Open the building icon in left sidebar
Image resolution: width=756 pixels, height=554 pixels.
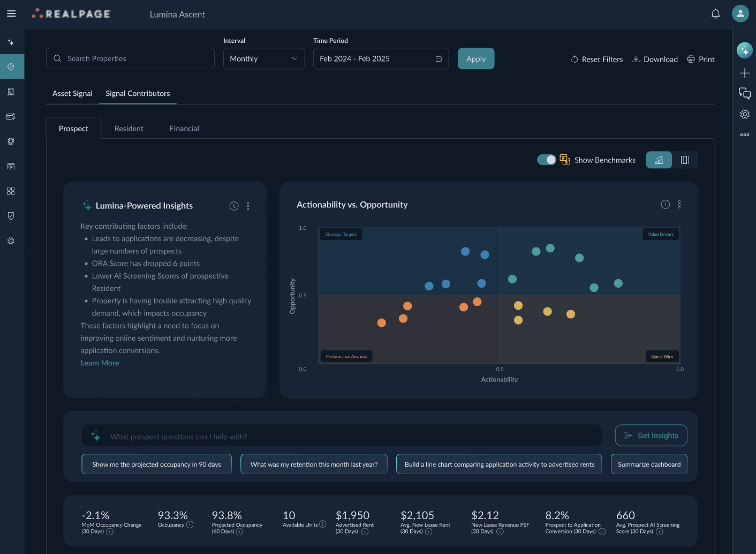click(11, 92)
